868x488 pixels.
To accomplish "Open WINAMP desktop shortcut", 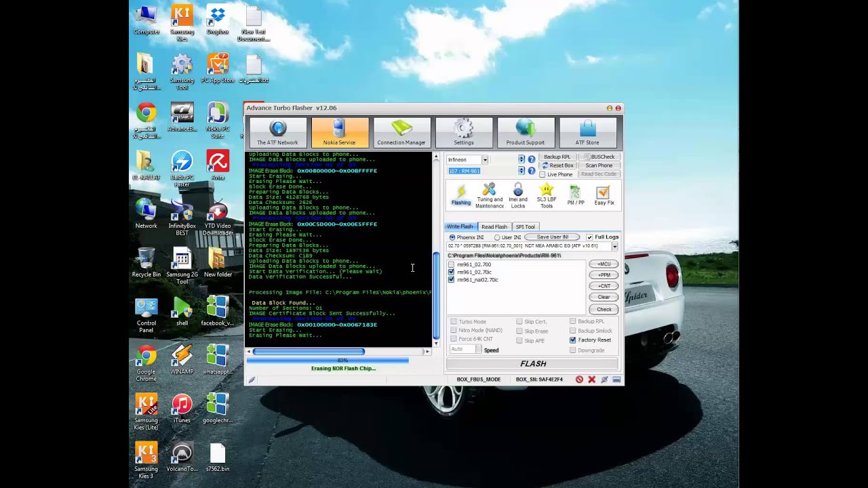I will [182, 360].
